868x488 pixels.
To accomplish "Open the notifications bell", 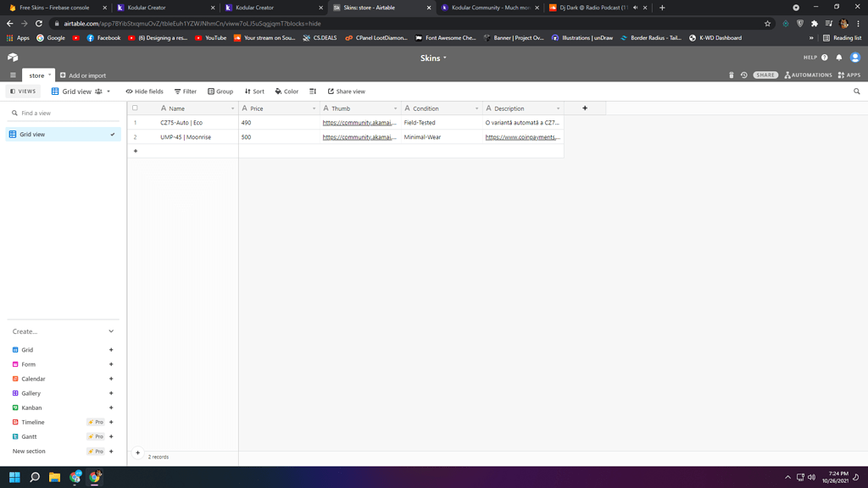I will pos(839,58).
